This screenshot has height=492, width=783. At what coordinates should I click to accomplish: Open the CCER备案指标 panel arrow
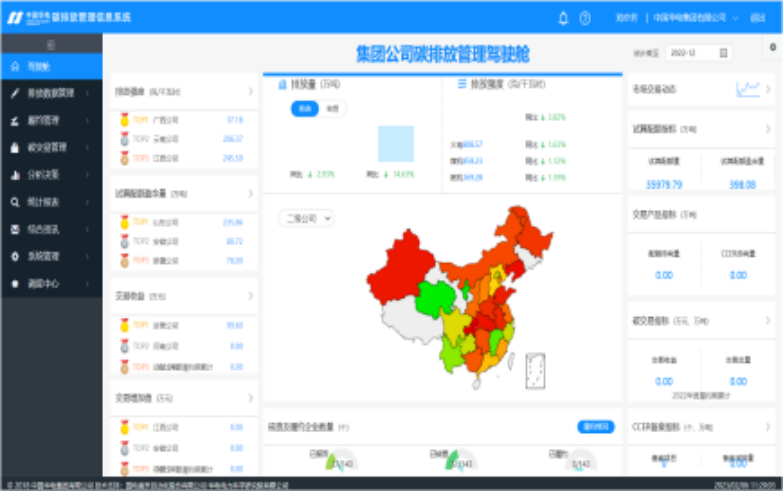(768, 427)
